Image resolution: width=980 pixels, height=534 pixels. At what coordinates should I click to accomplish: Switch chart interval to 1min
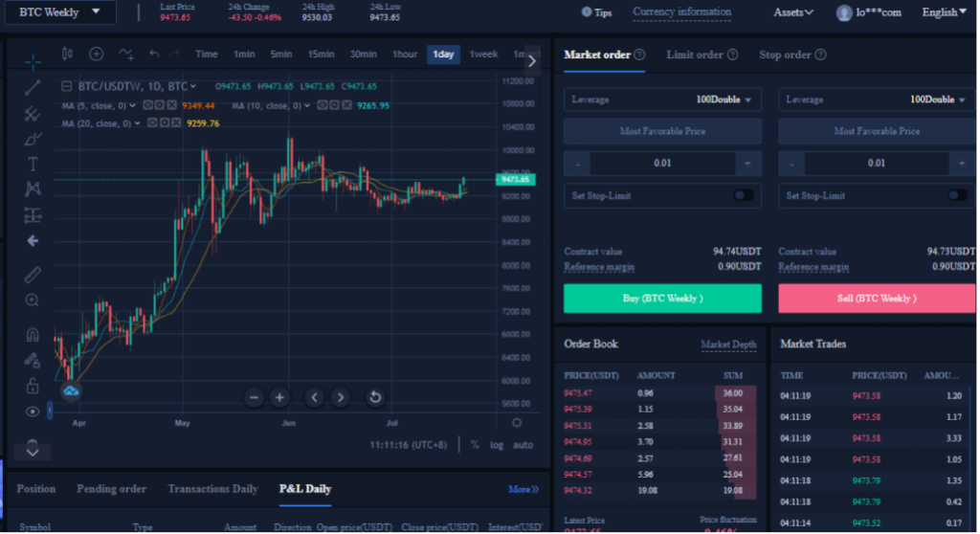tap(244, 55)
